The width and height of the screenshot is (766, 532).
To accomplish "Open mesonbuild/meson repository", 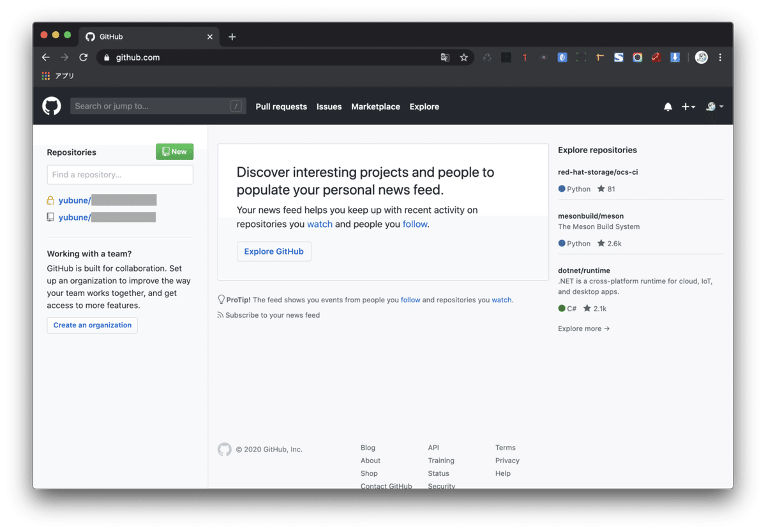I will (591, 216).
